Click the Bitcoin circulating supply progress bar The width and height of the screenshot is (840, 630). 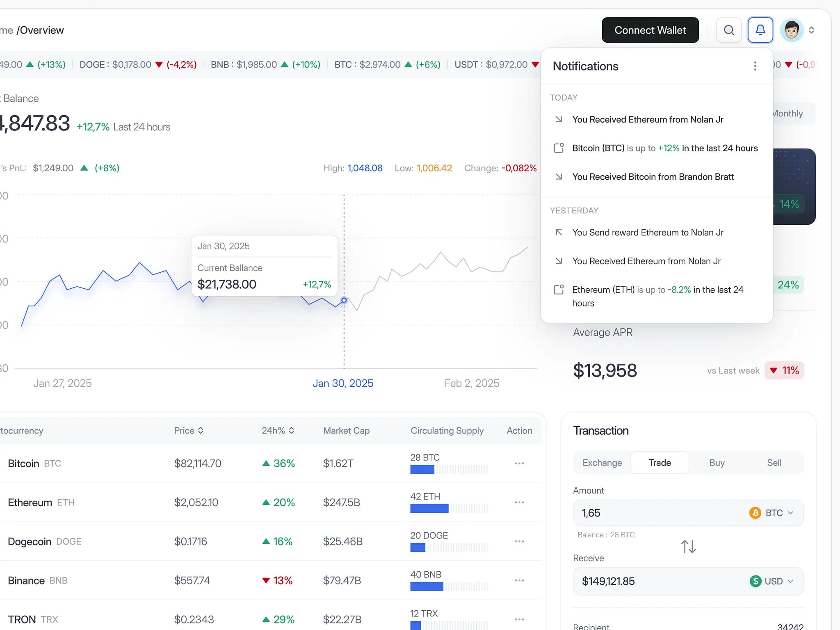click(448, 470)
